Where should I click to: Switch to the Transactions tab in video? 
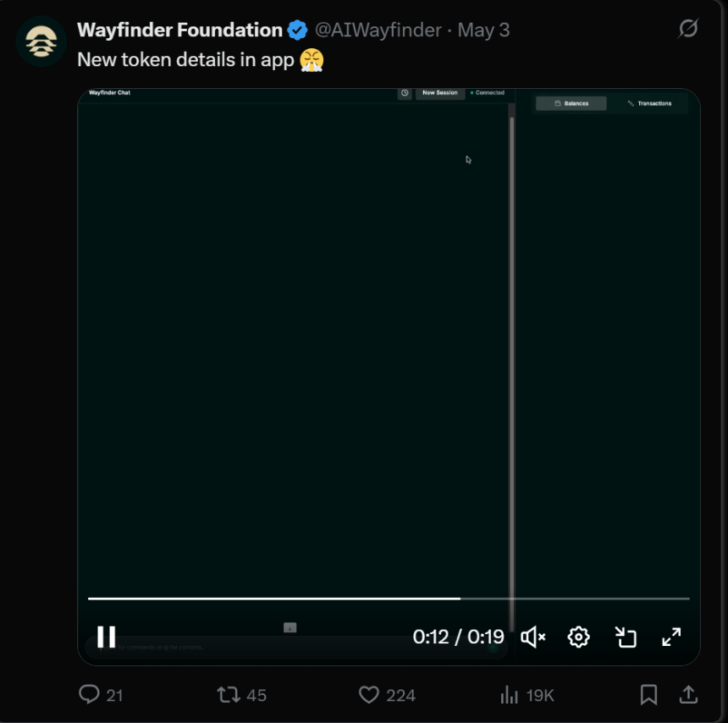[x=649, y=103]
